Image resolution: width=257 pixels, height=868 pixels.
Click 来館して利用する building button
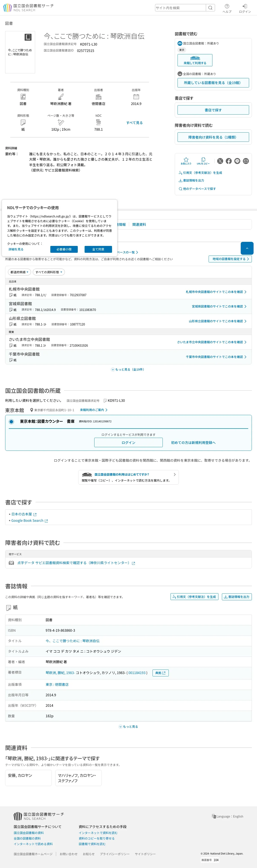tap(195, 60)
